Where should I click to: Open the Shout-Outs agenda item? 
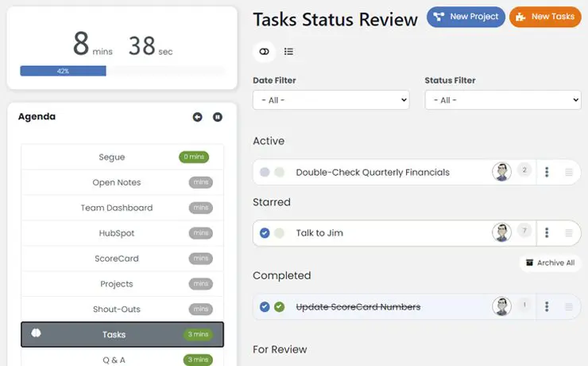(x=122, y=309)
